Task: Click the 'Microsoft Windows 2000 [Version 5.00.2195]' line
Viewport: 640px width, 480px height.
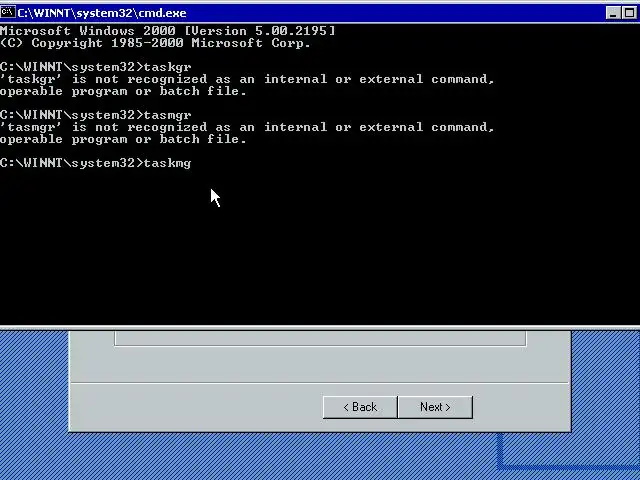Action: (x=167, y=31)
